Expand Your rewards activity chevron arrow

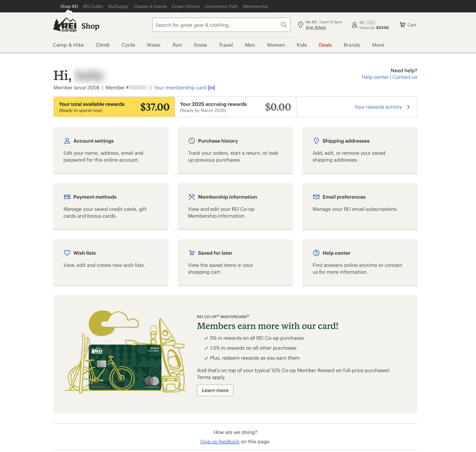click(408, 107)
